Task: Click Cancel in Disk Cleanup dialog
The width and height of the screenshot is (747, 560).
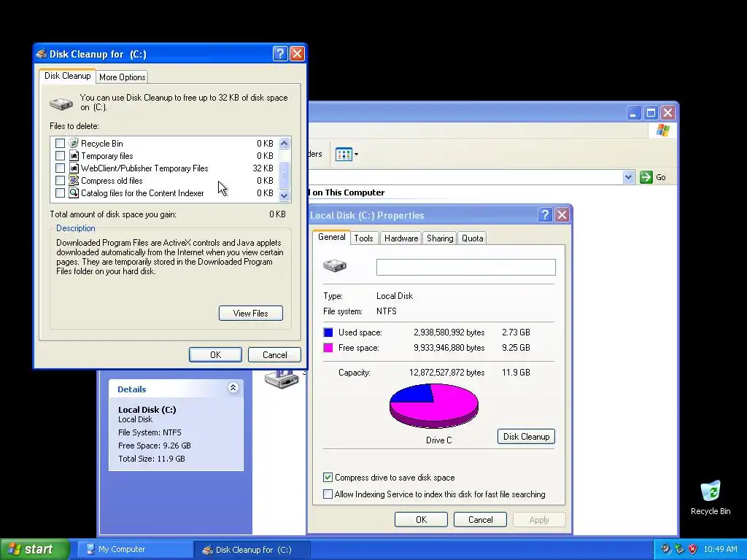Action: click(274, 355)
